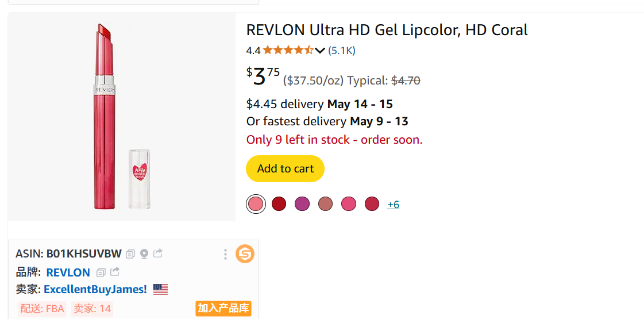This screenshot has width=644, height=319.
Task: Open the 5.1K ratings link
Action: pos(342,51)
